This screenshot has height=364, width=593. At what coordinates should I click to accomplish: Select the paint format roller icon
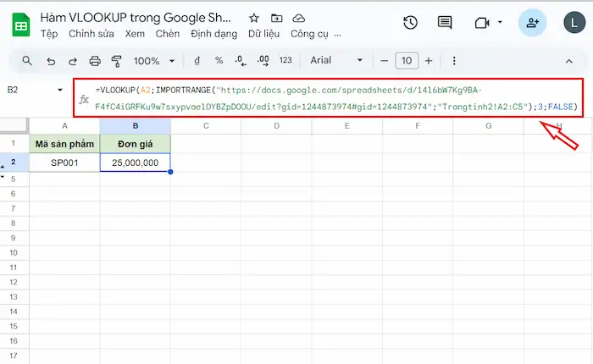pyautogui.click(x=117, y=61)
